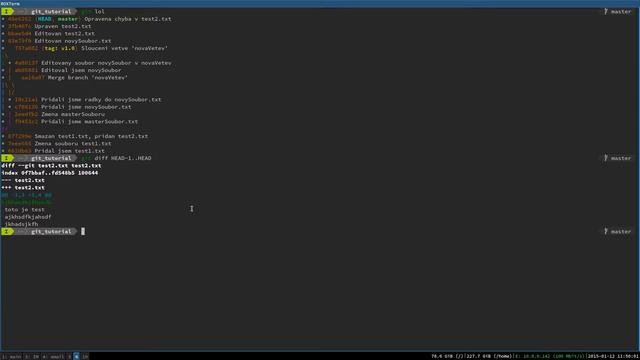Click the "lol" command text on top prompt
Viewport: 640px width, 360px height.
pos(100,11)
